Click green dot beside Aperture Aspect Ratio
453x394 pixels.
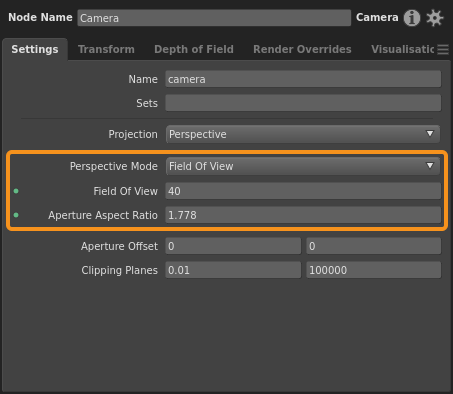click(16, 215)
